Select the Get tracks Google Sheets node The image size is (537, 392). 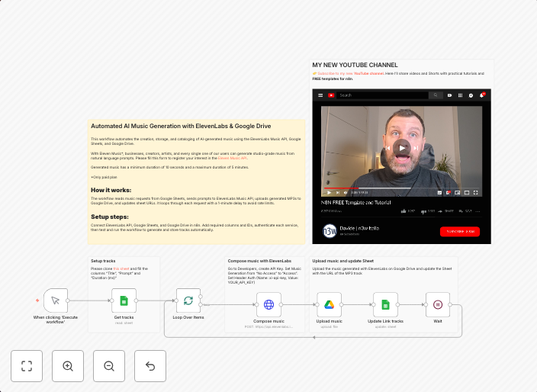124,300
